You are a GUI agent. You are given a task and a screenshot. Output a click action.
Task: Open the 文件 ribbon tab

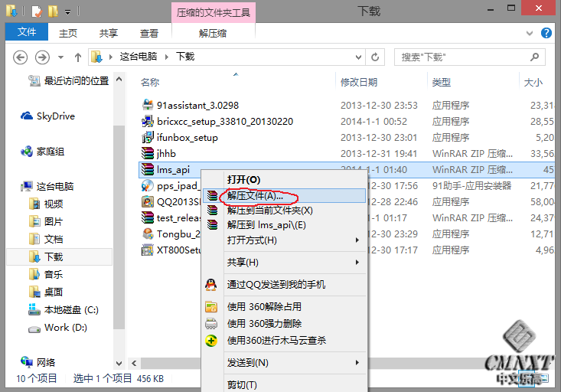(27, 32)
